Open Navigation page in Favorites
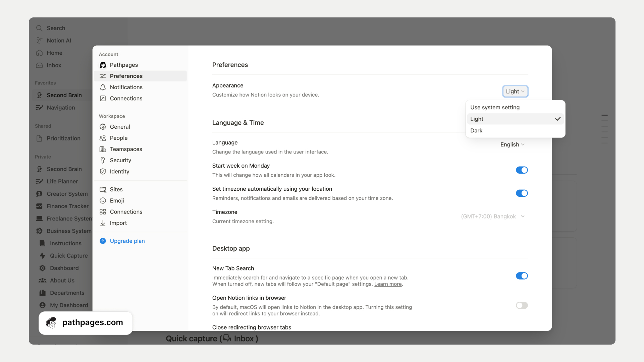Viewport: 644px width, 362px height. coord(61,108)
